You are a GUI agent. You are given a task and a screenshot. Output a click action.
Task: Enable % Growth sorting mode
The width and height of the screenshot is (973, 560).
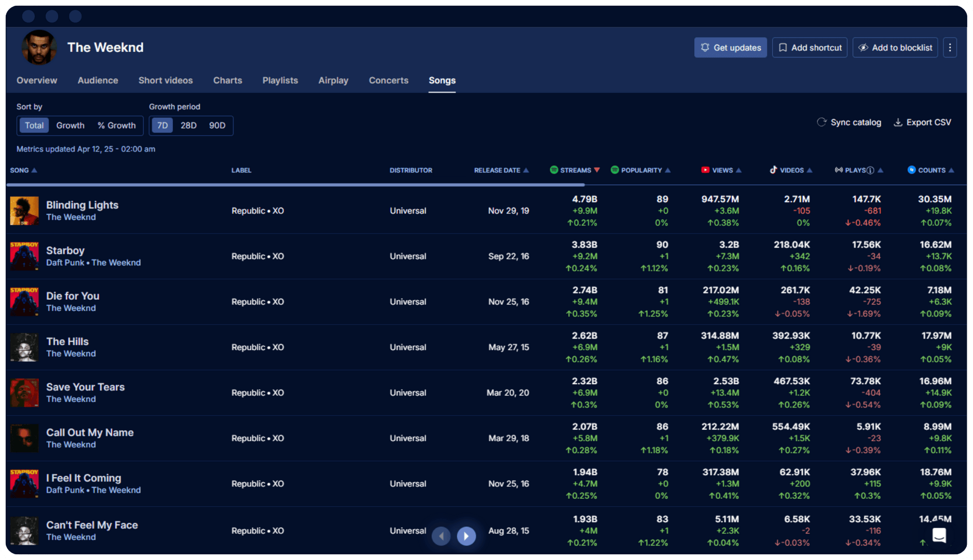point(116,125)
